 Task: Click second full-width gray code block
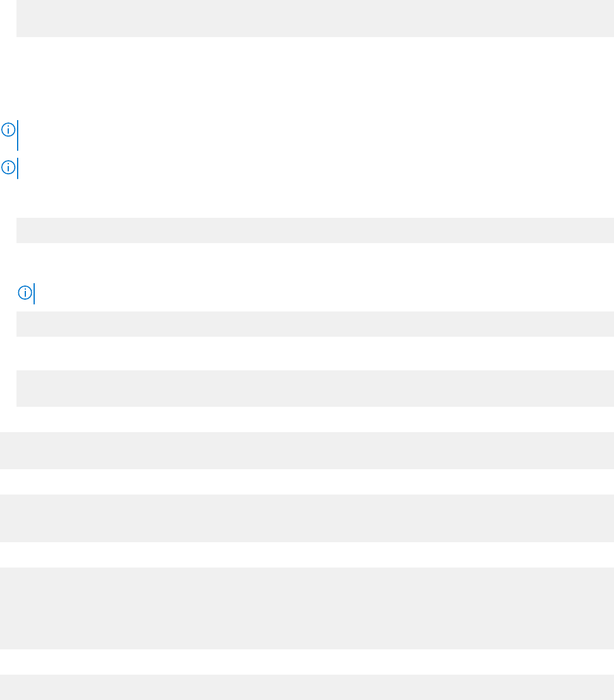(x=307, y=518)
